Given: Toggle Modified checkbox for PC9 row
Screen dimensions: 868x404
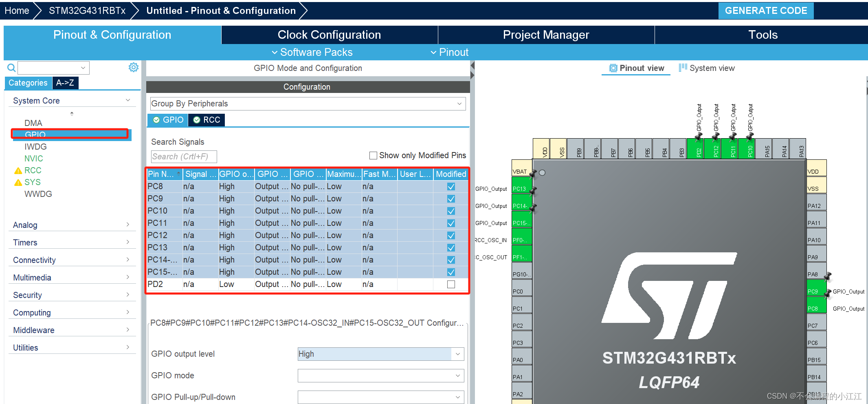Looking at the screenshot, I should coord(451,199).
